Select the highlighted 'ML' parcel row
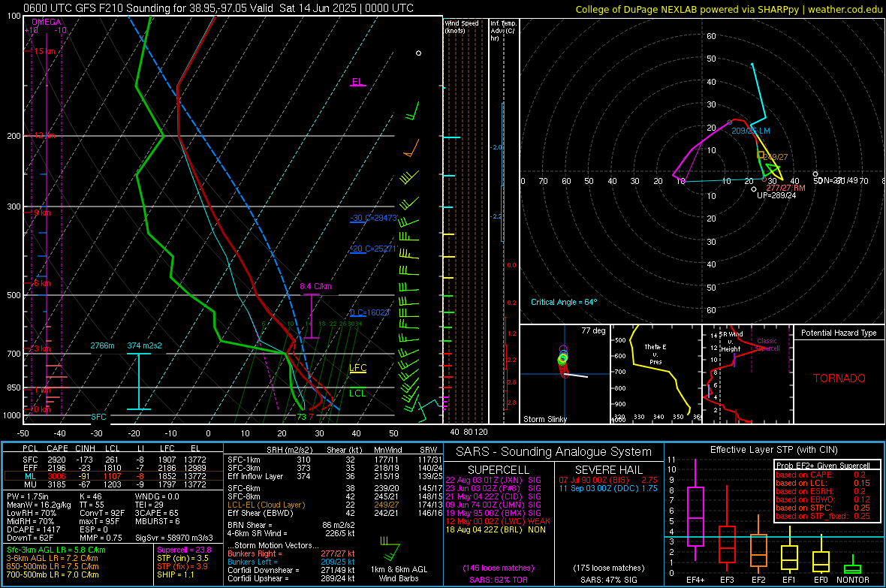 [x=113, y=476]
